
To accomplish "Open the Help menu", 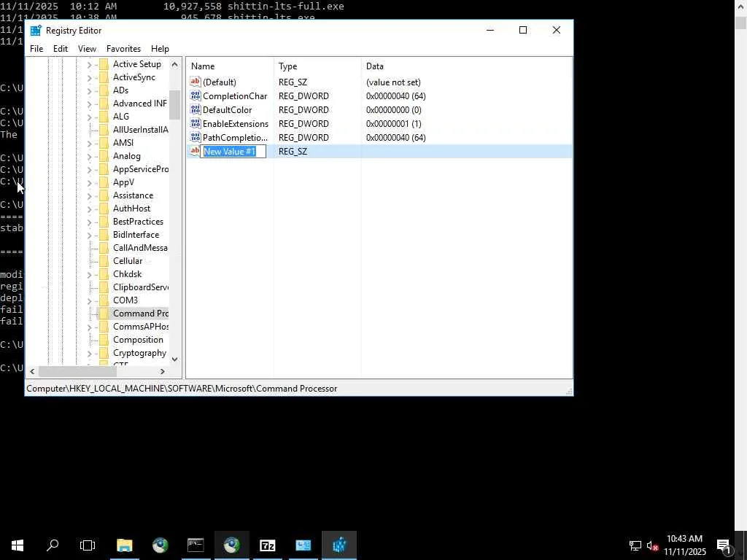I will click(160, 49).
